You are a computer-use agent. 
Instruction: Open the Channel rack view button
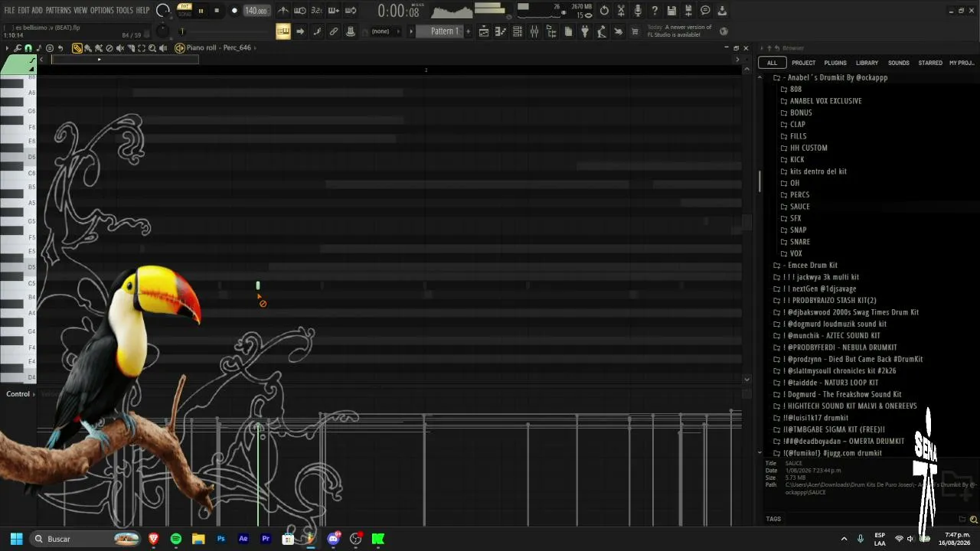[518, 31]
